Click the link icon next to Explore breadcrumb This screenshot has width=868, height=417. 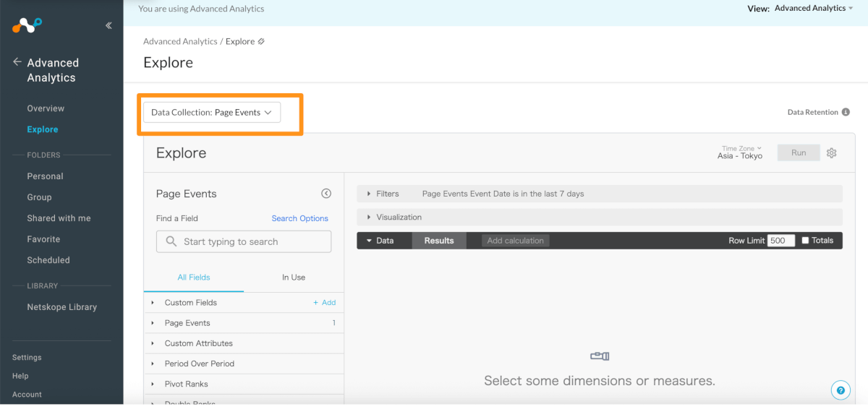pyautogui.click(x=261, y=42)
